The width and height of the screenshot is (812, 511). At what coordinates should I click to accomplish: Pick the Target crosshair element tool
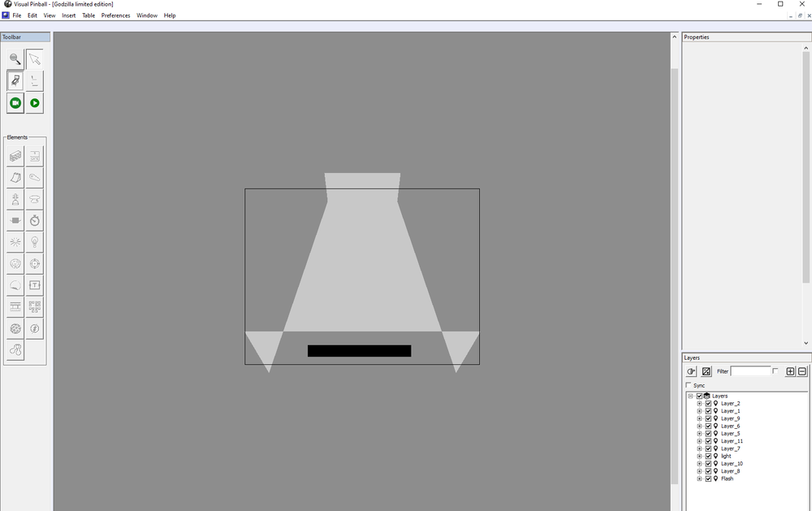click(x=35, y=264)
